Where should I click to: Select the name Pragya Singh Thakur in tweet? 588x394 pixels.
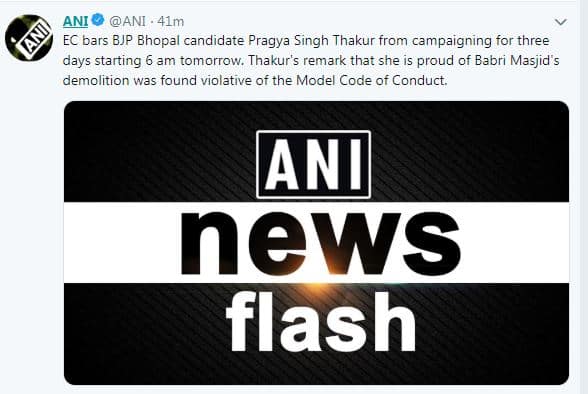311,41
